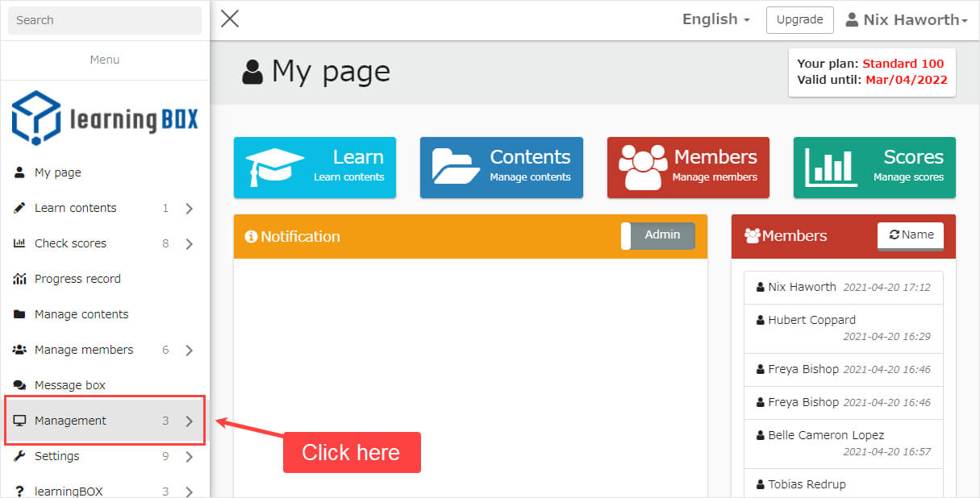Click the Scores bar chart tile
The height and width of the screenshot is (498, 980).
pos(874,167)
